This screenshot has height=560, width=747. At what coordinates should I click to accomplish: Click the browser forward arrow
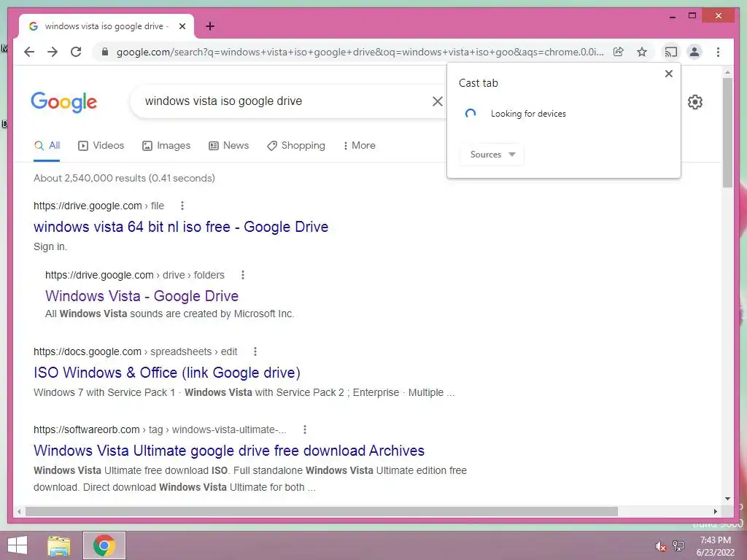point(53,52)
